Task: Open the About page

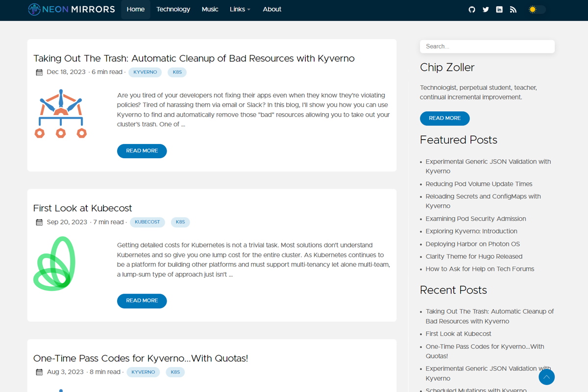Action: click(x=272, y=9)
